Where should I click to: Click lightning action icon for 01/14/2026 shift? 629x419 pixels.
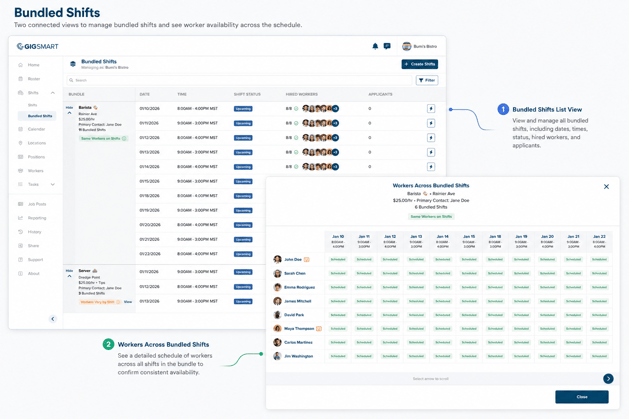431,167
